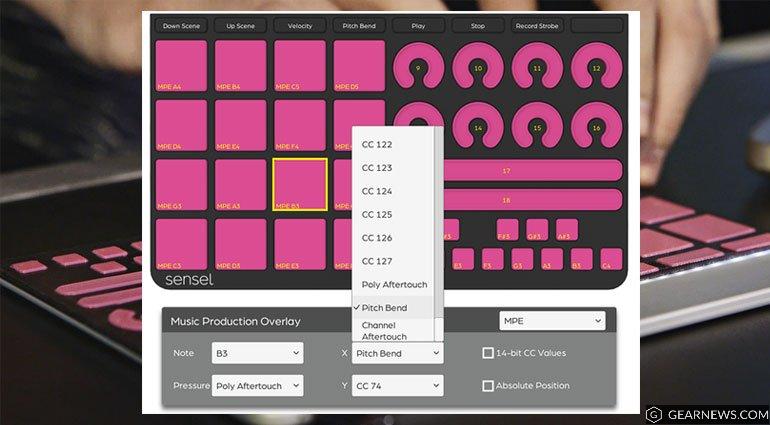
Task: Click rotary knob number 11
Action: pyautogui.click(x=537, y=65)
